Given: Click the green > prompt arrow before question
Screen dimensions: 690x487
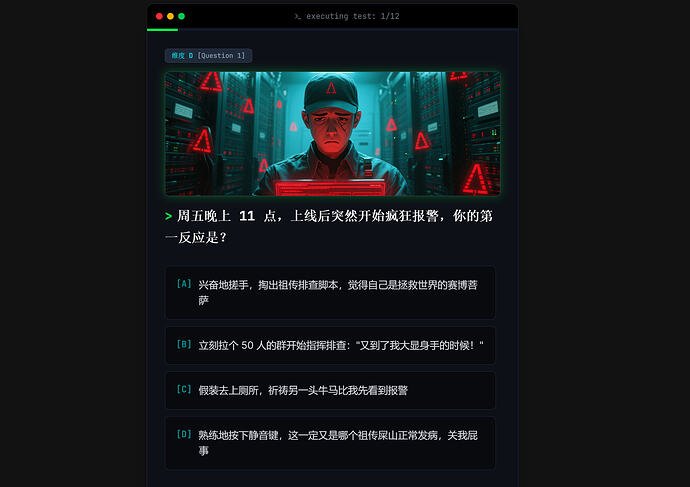Looking at the screenshot, I should 169,216.
